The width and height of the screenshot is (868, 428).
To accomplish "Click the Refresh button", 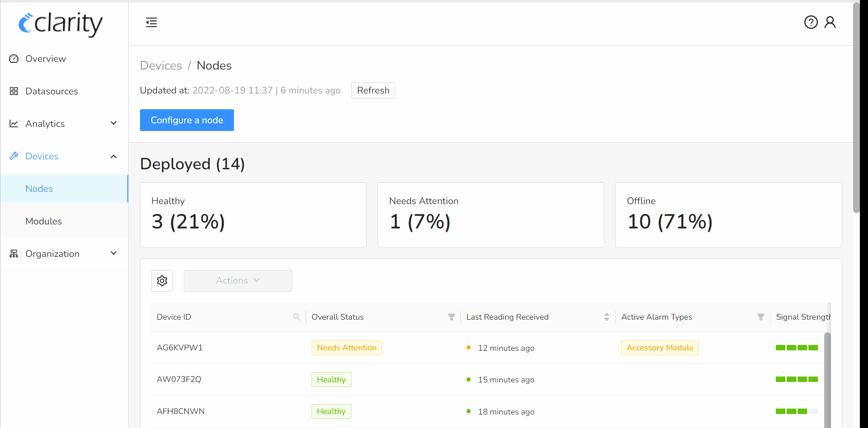I will 373,90.
